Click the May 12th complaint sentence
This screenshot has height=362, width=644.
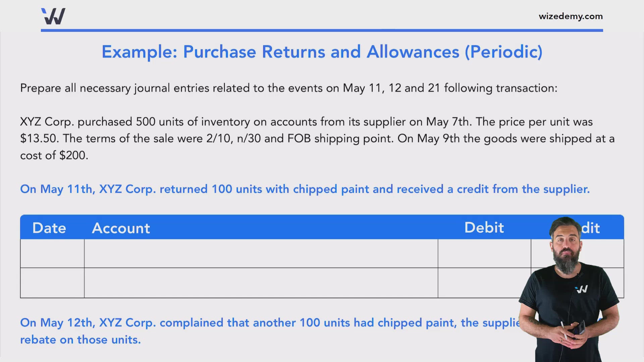[x=268, y=323]
